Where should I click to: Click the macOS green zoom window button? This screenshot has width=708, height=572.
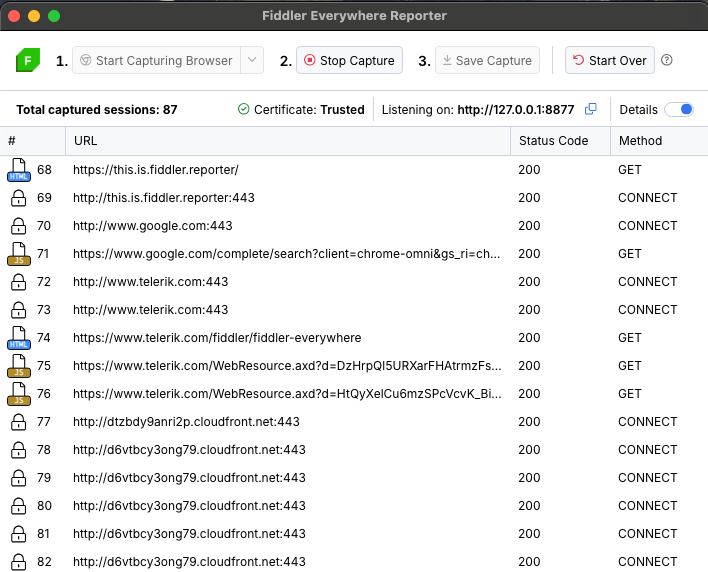[54, 16]
